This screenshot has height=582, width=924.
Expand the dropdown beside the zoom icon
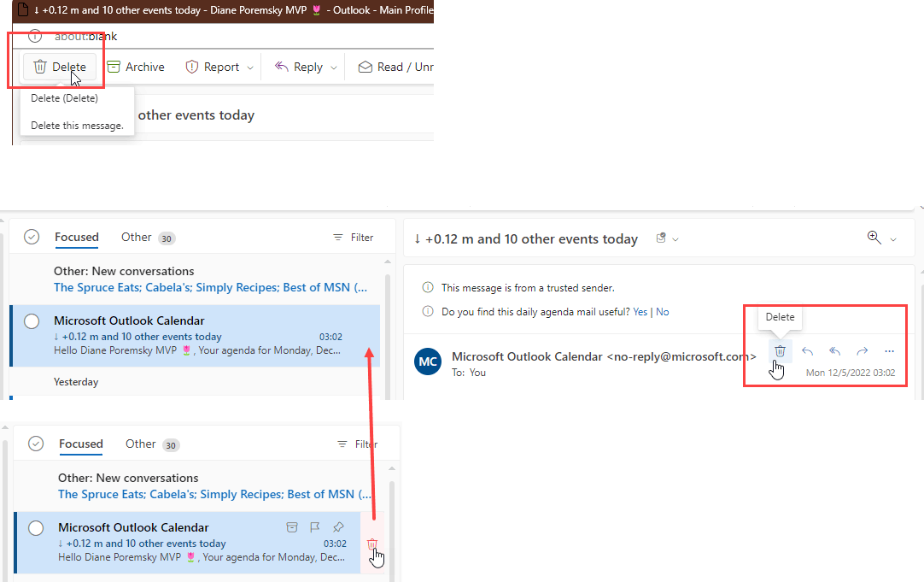[x=893, y=238]
